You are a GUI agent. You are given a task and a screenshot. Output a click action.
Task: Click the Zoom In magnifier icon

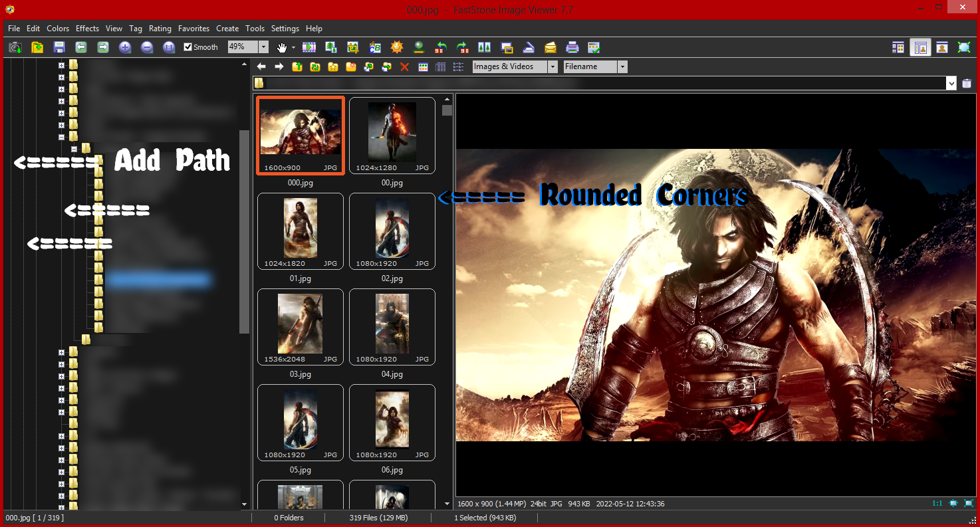pos(125,47)
